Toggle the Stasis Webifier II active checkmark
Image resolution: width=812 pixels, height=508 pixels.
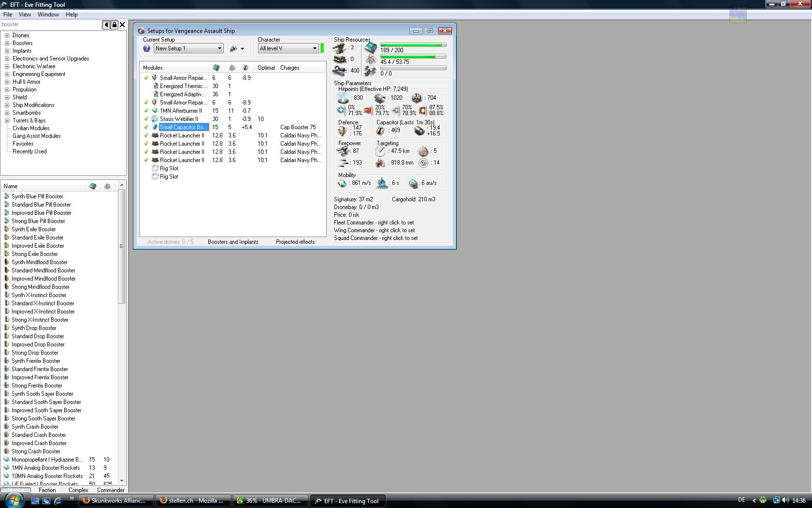146,119
